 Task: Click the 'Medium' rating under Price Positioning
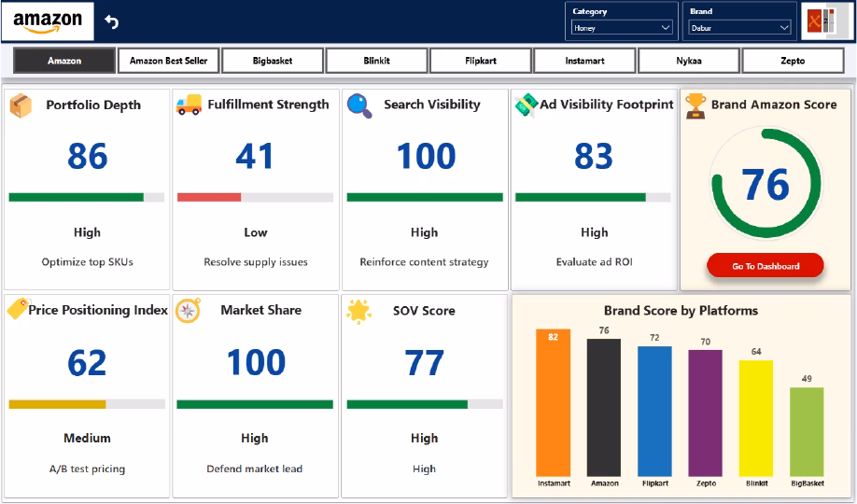tap(87, 438)
